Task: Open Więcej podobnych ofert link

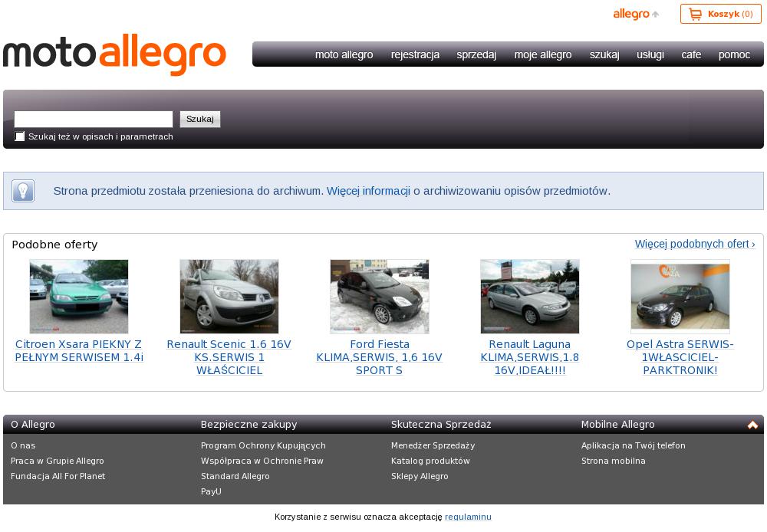Action: tap(695, 244)
